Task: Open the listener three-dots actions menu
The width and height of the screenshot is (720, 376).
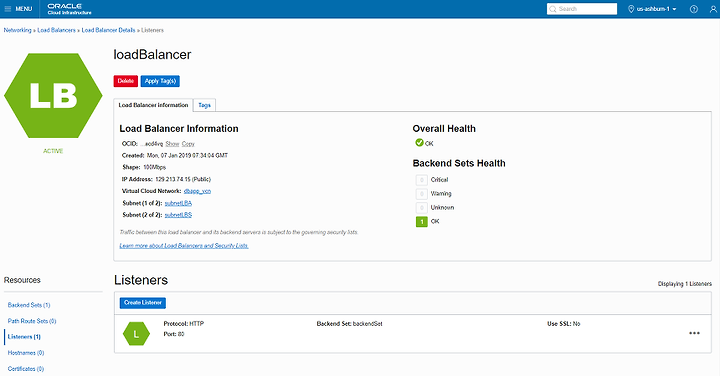Action: tap(694, 333)
